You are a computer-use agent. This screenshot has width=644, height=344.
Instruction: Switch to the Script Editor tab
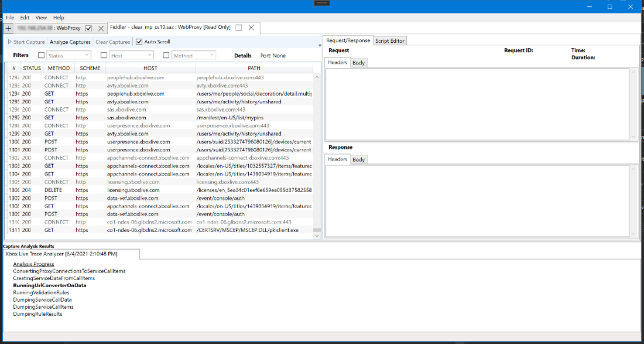pos(390,40)
